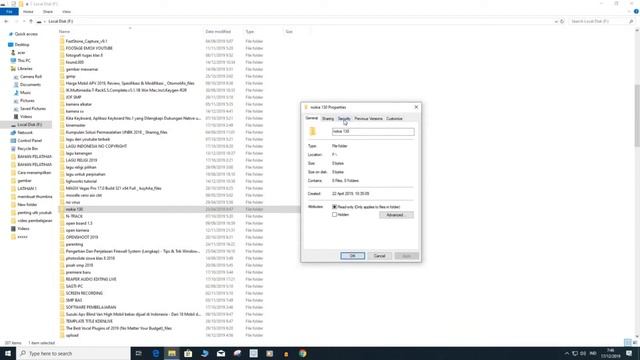Open Saved Pictures in sidebar
This screenshot has width=640, height=360.
(33, 109)
